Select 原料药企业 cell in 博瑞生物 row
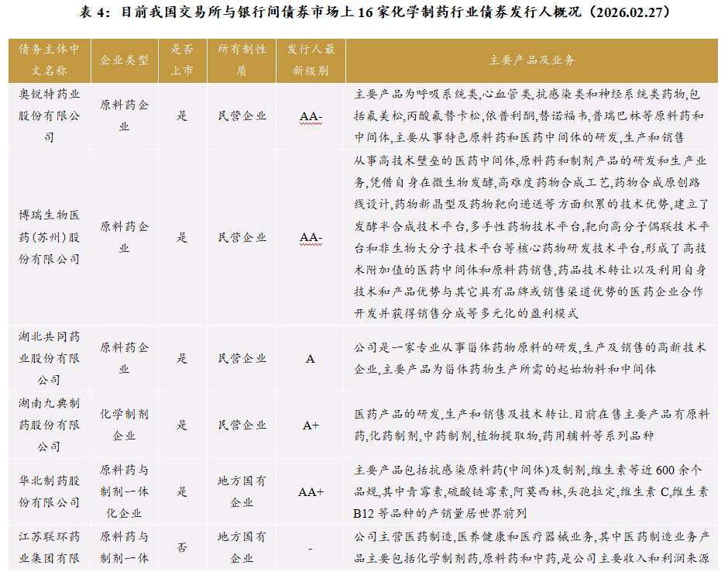Screen dimensions: 728x579 coord(125,237)
